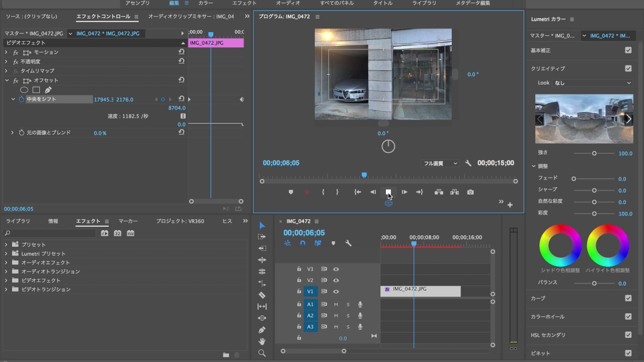This screenshot has width=644, height=362.
Task: Toggle the HSL セカンダリ checkbox
Action: [628, 335]
